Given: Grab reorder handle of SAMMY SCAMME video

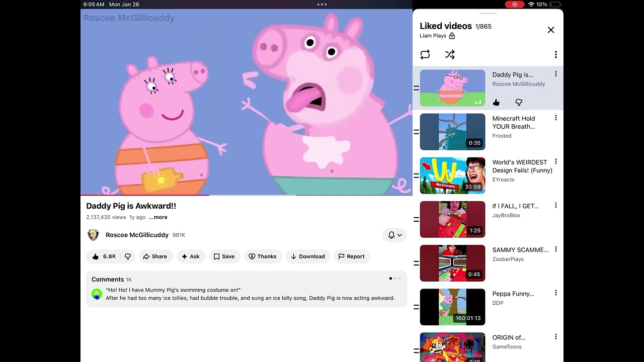Looking at the screenshot, I should tap(416, 263).
